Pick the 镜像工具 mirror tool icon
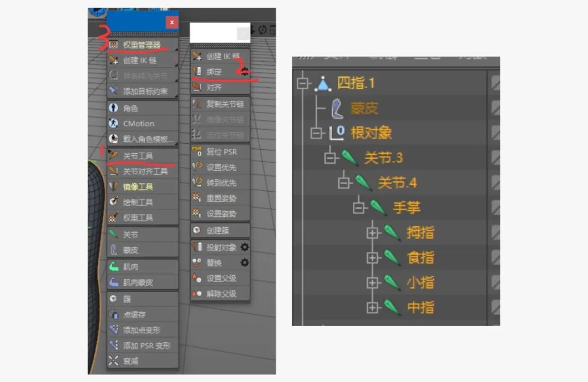Viewport: 588px width, 382px height. click(x=114, y=186)
